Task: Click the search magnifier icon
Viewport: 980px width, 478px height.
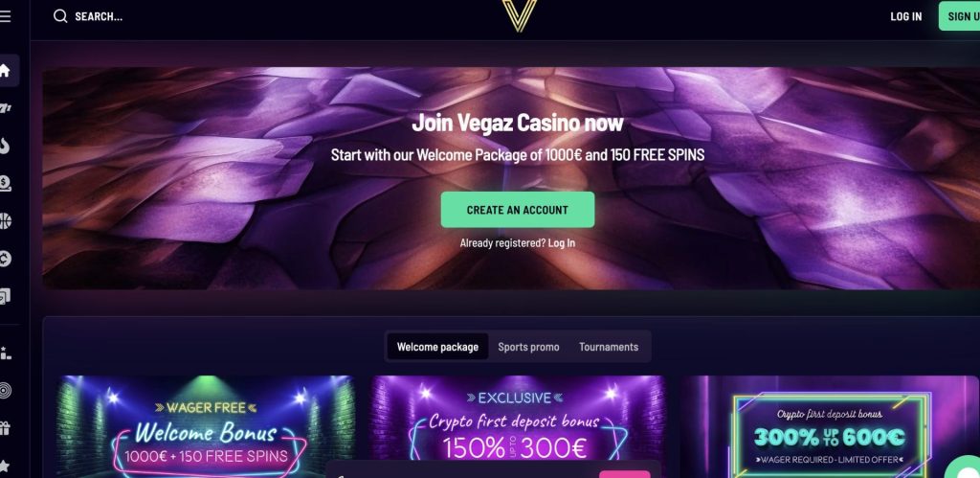Action: tap(60, 16)
